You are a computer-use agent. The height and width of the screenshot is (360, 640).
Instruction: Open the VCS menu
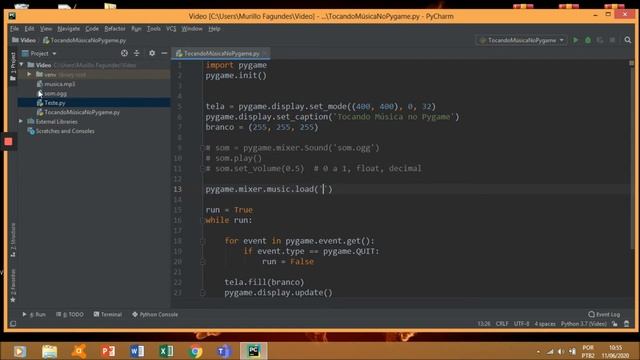[171, 29]
